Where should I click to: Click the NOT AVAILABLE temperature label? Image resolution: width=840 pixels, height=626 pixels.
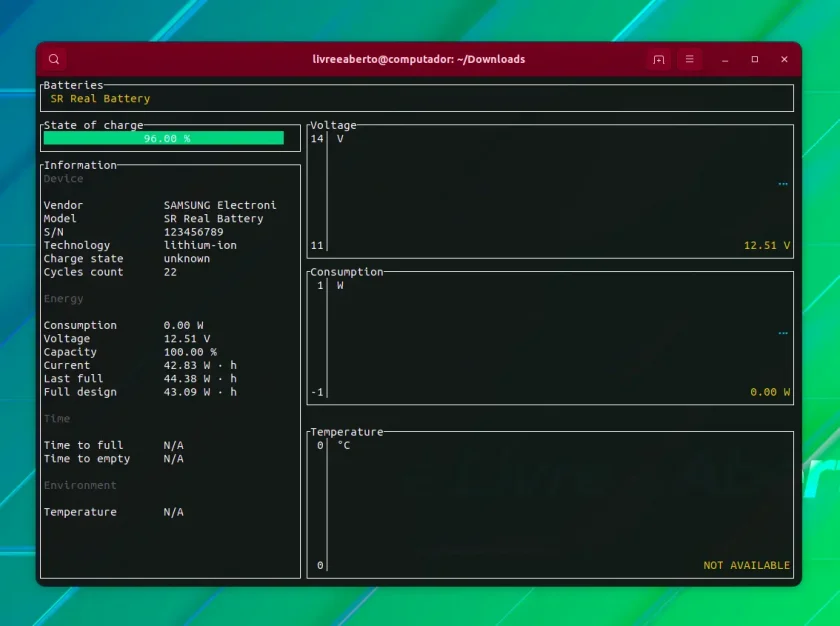click(x=746, y=565)
